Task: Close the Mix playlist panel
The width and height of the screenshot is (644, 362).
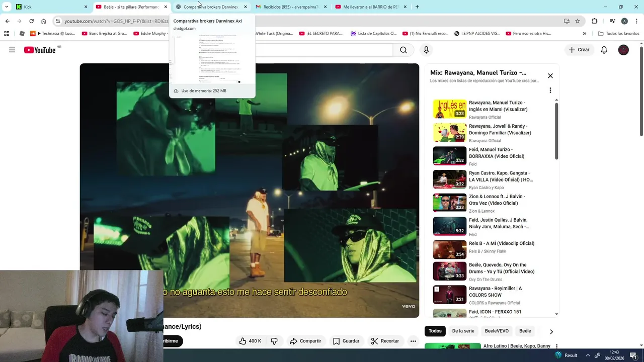Action: coord(550,76)
